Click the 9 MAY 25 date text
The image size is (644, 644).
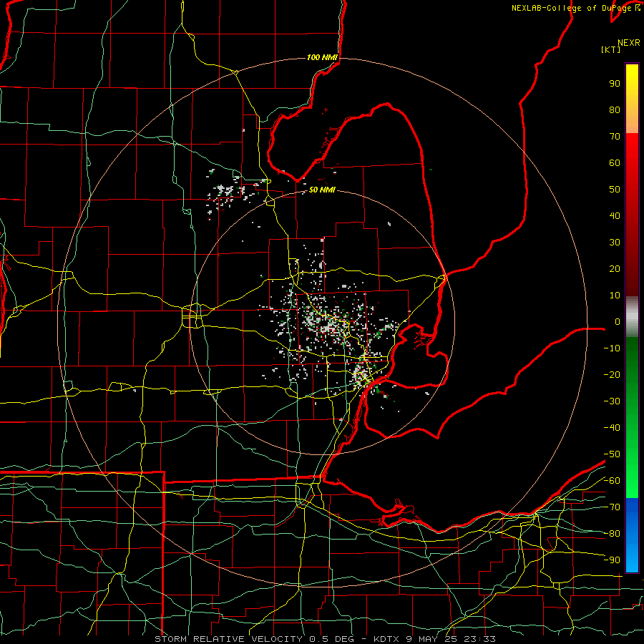(431, 639)
